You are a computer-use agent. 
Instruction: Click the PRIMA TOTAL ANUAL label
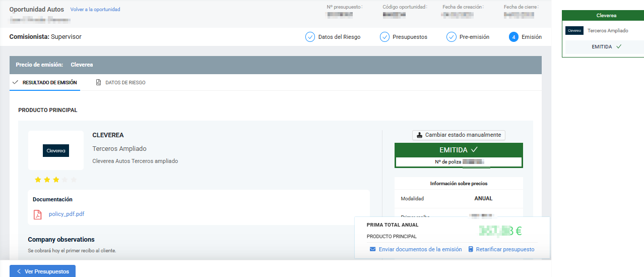[x=393, y=225]
